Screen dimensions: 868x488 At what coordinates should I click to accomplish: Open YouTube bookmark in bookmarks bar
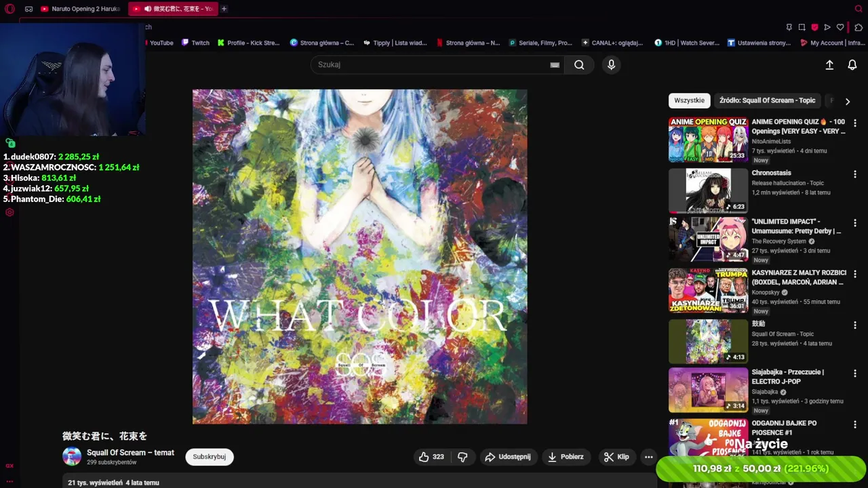coord(160,43)
